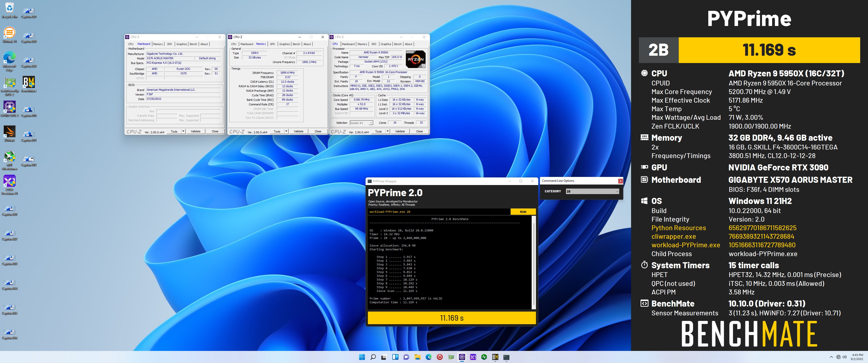The image size is (868, 363).
Task: Click the yellow 11.169 s result bar in PYPrime
Action: (x=451, y=318)
